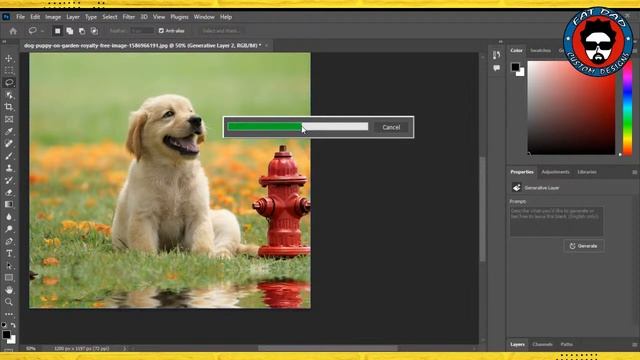Click the foreground color swatch in Color panel

(x=515, y=67)
